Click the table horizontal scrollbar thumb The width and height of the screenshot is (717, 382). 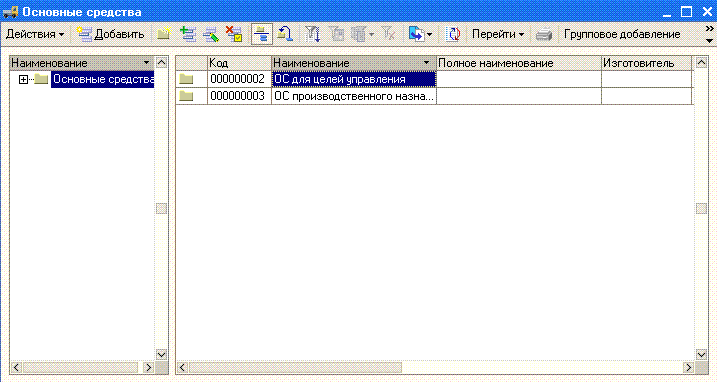pos(295,367)
